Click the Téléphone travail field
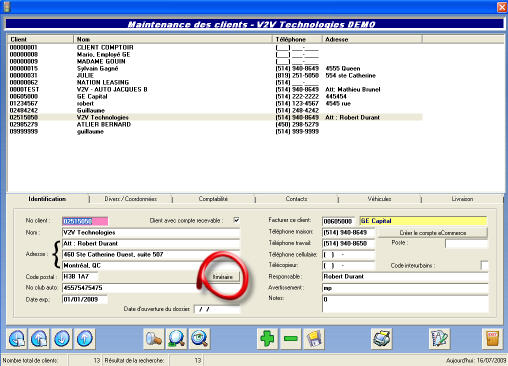The image size is (508, 366). tap(349, 243)
